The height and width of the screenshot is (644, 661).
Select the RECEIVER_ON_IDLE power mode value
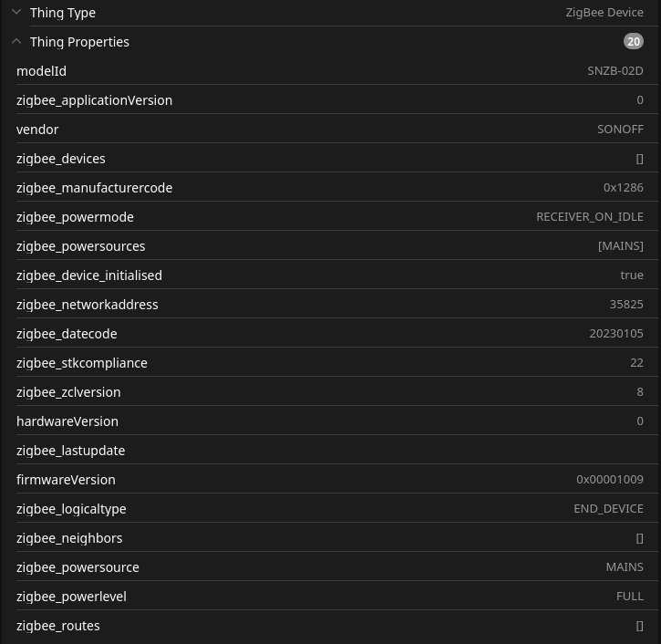tap(589, 217)
